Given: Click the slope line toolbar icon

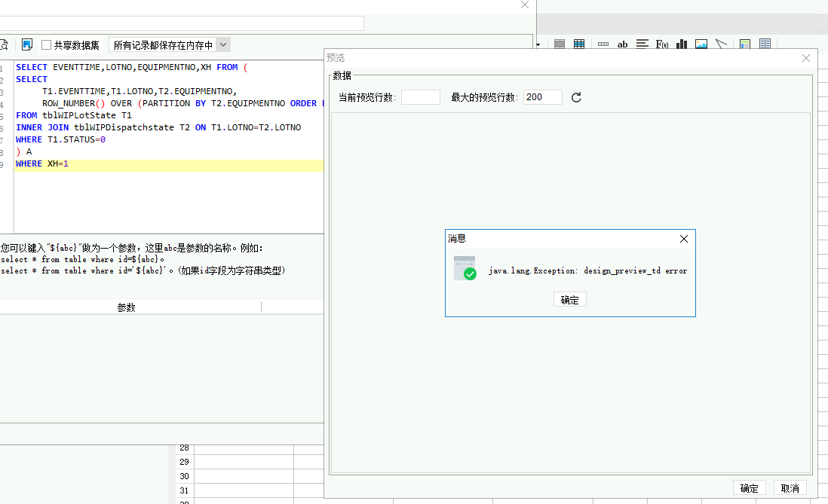Looking at the screenshot, I should [721, 44].
